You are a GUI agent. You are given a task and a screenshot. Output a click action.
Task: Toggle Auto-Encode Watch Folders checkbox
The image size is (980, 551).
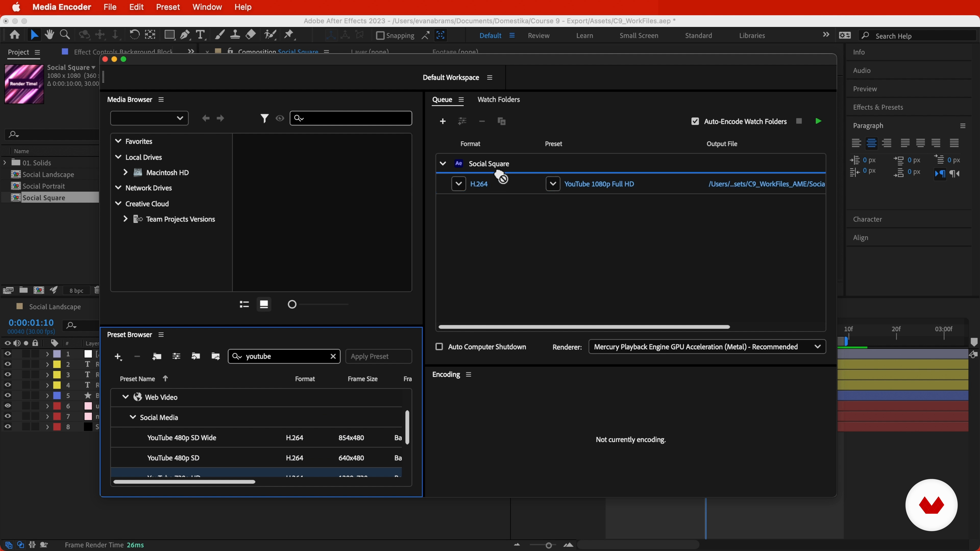(x=695, y=121)
